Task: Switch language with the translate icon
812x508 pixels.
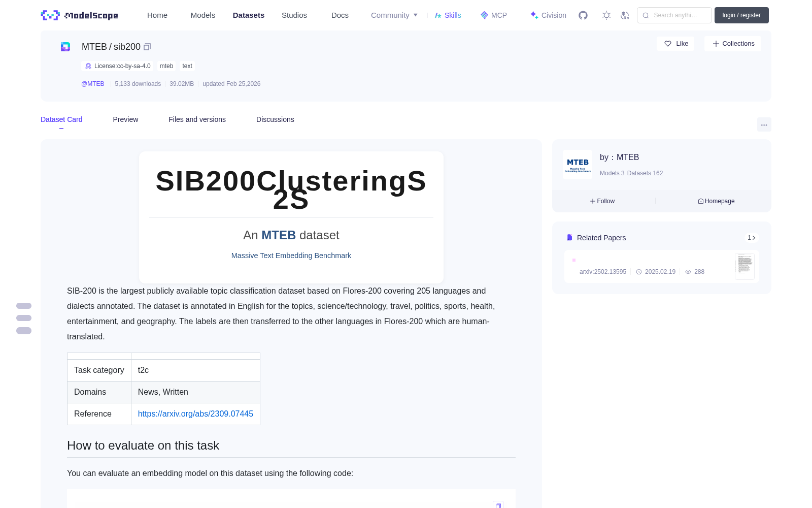Action: (x=625, y=15)
